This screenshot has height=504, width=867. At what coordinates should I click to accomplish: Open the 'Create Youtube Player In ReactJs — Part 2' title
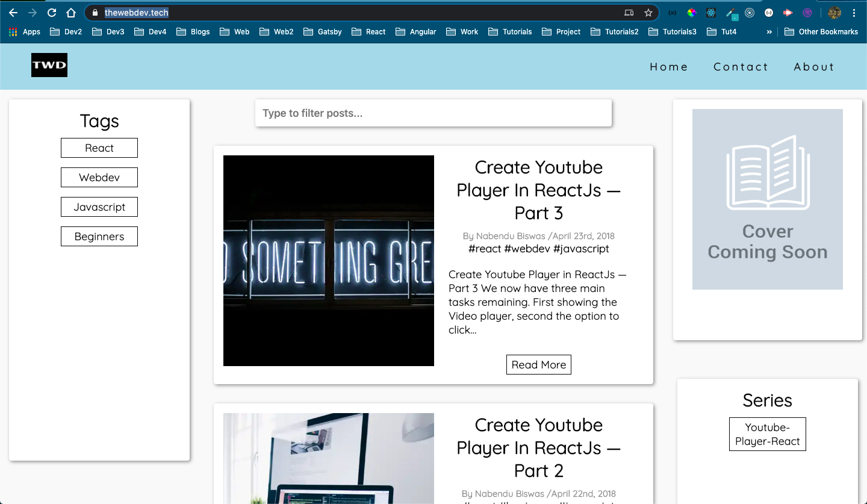click(x=539, y=448)
